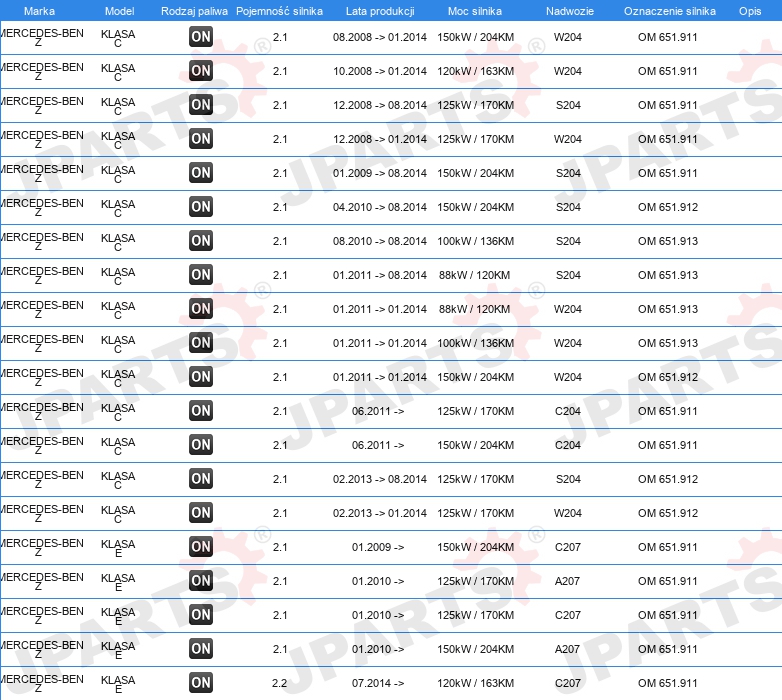Click the ON diesel icon in the 08.2008 row
The image size is (782, 700).
point(201,37)
